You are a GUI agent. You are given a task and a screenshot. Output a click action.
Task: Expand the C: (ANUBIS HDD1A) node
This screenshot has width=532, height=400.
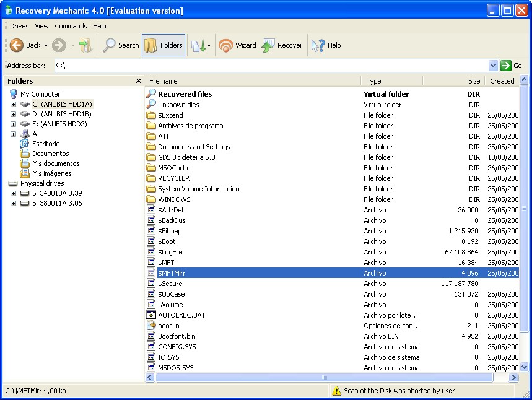(x=13, y=104)
